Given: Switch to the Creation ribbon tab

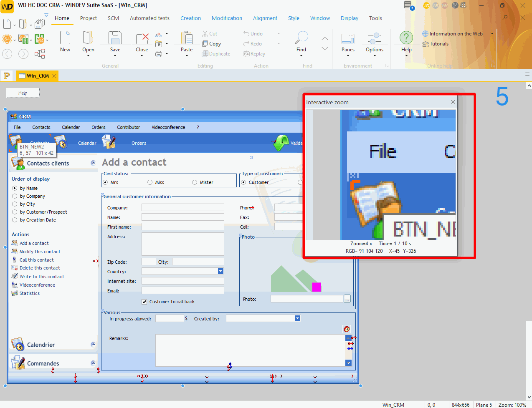Looking at the screenshot, I should point(190,18).
